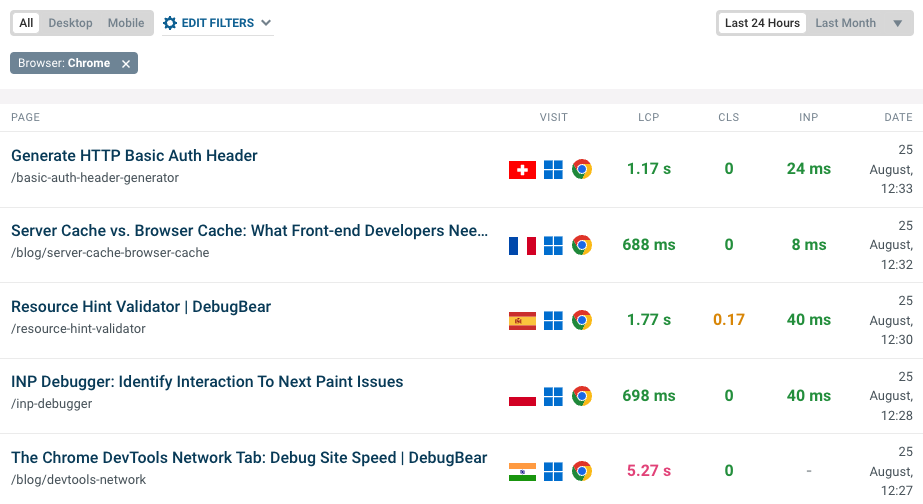Click the Chrome icon in the INP Debugger row
The width and height of the screenshot is (923, 504).
pyautogui.click(x=582, y=396)
